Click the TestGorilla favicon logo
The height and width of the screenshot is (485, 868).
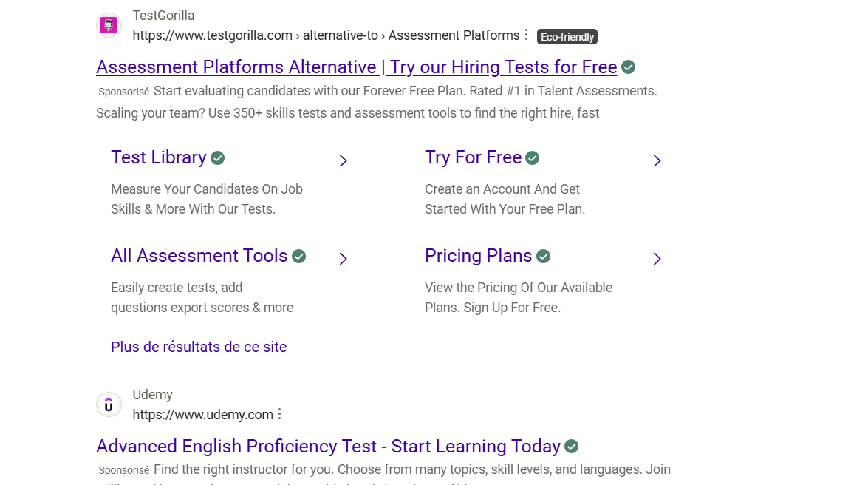click(109, 25)
